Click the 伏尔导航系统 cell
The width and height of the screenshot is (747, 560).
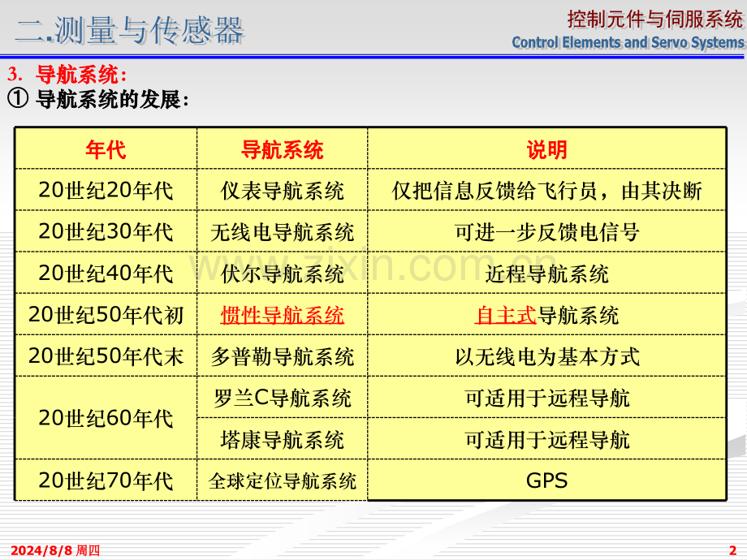pyautogui.click(x=282, y=273)
